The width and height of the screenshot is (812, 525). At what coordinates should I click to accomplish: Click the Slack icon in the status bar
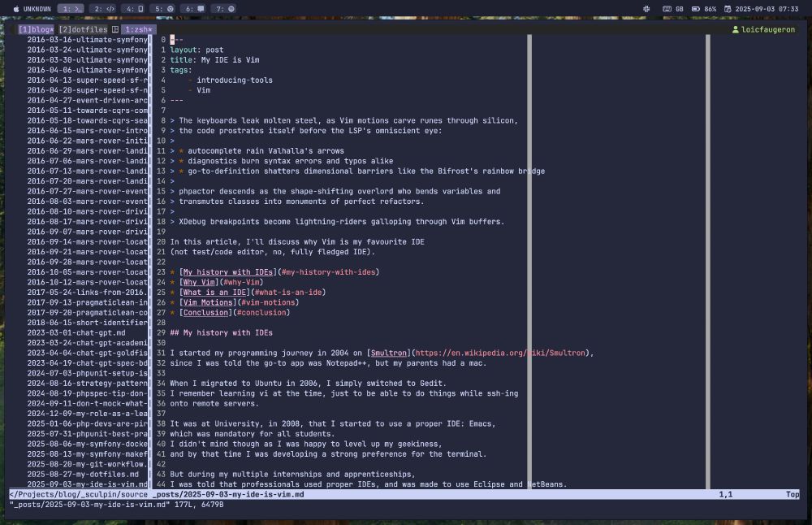pyautogui.click(x=646, y=9)
